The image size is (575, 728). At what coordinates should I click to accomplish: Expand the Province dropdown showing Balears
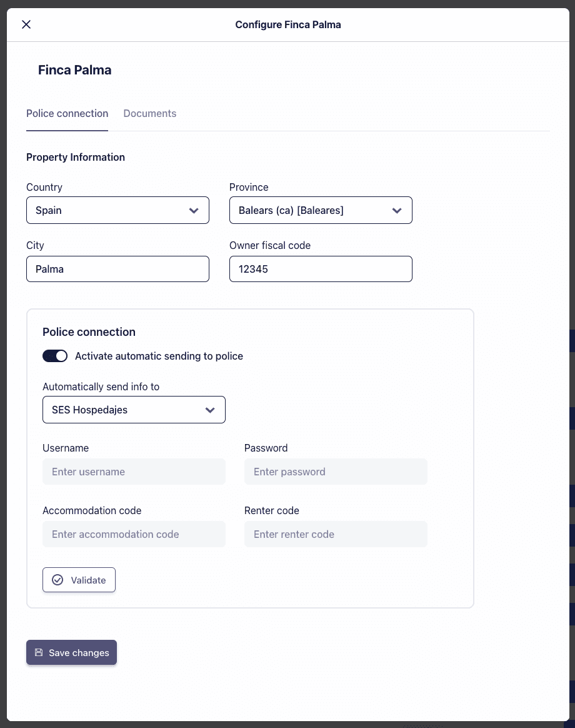pos(321,211)
